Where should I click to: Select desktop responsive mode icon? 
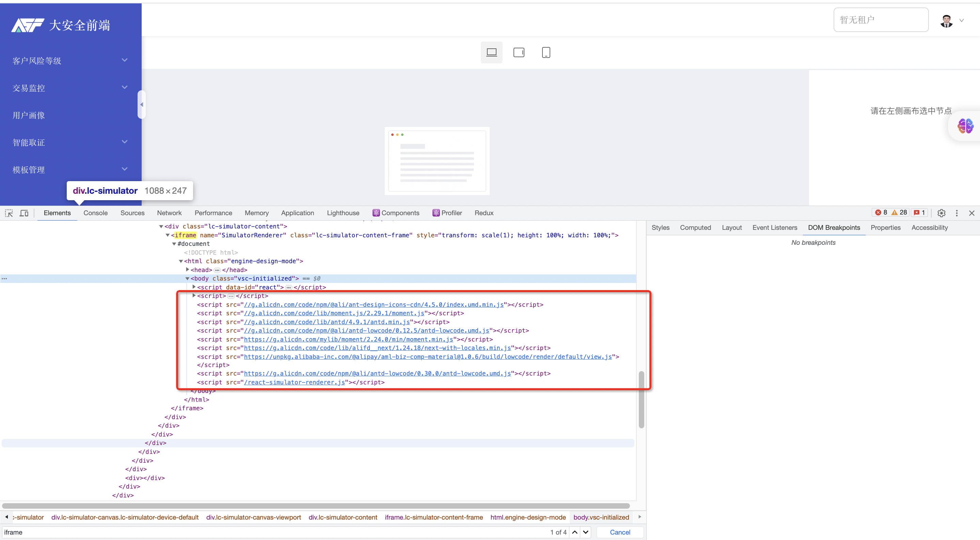tap(491, 52)
